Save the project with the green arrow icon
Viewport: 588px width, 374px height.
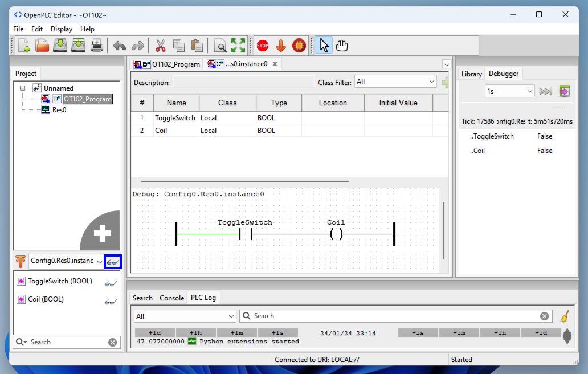click(60, 46)
